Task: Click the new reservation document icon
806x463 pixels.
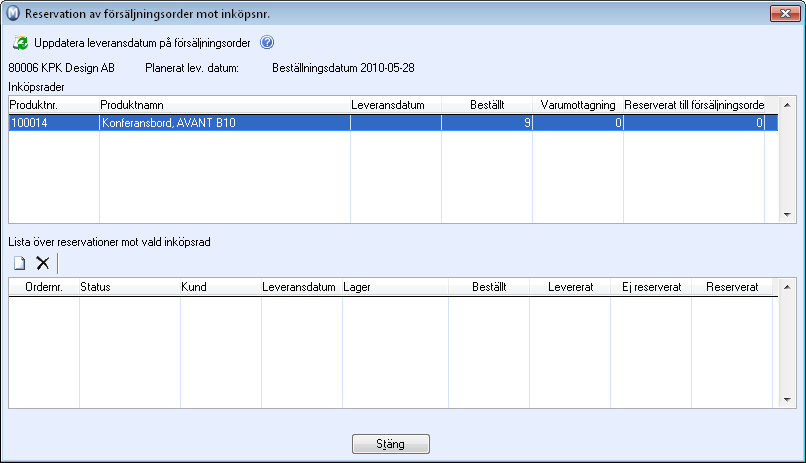Action: [20, 264]
